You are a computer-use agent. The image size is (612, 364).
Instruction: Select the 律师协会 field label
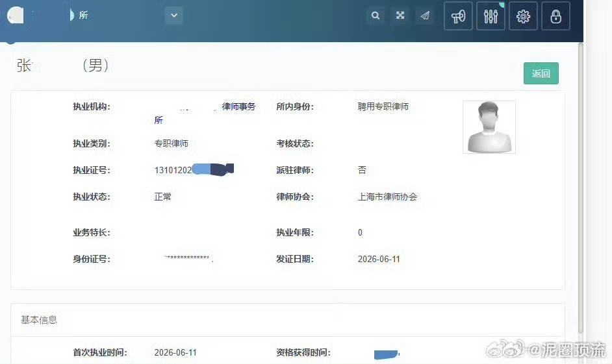(x=295, y=197)
